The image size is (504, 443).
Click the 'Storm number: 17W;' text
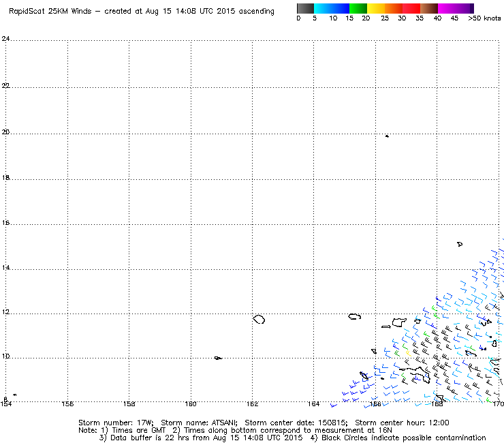click(x=116, y=423)
